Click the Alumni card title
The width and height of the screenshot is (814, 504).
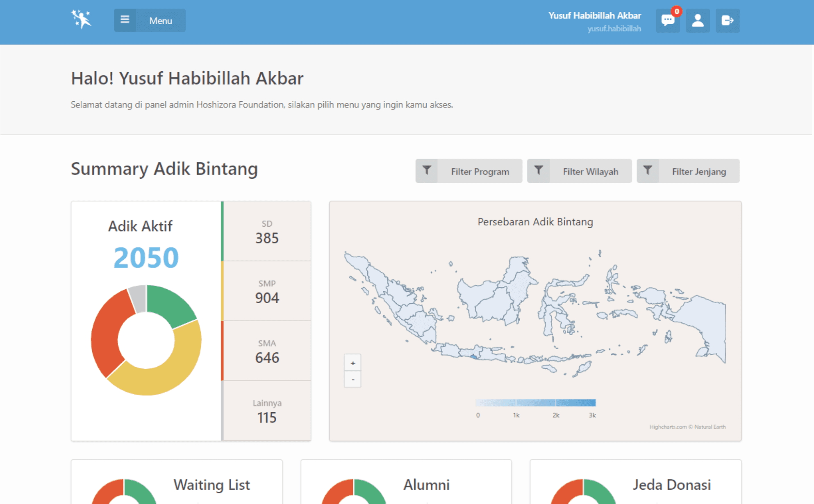[x=426, y=485]
